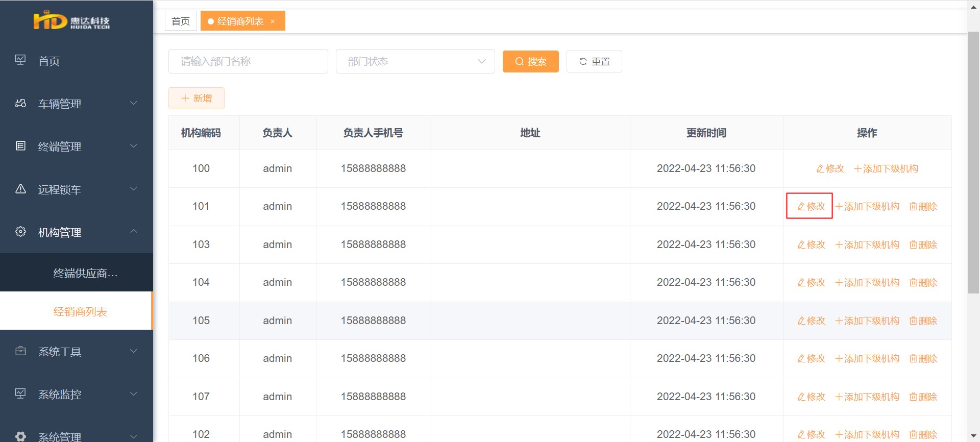The height and width of the screenshot is (442, 980).
Task: Click 修改 for row 101
Action: click(x=811, y=206)
